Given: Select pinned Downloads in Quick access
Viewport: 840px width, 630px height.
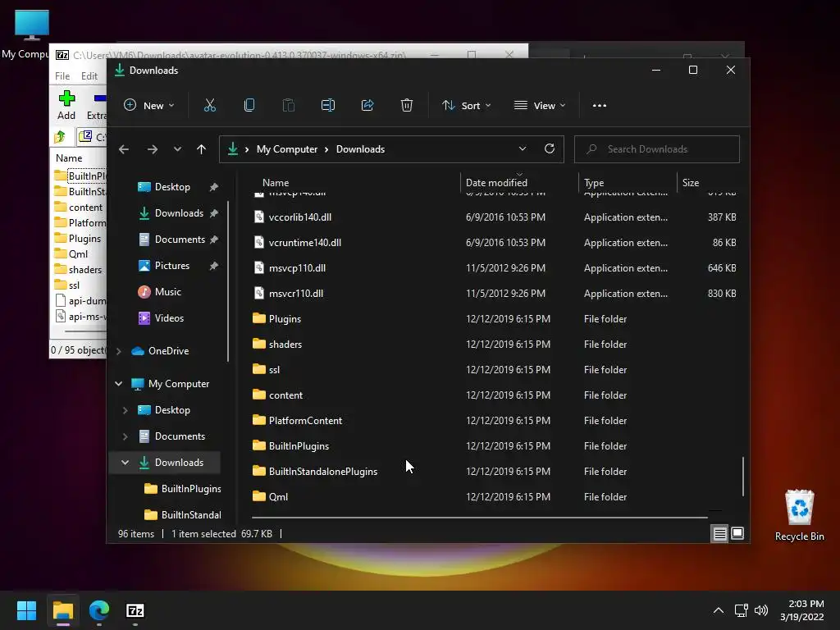Looking at the screenshot, I should click(179, 213).
